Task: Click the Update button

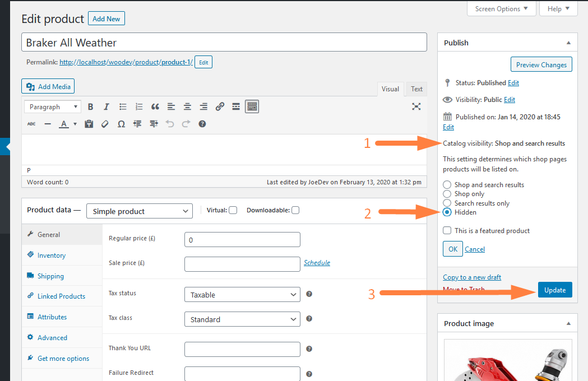Action: point(555,290)
